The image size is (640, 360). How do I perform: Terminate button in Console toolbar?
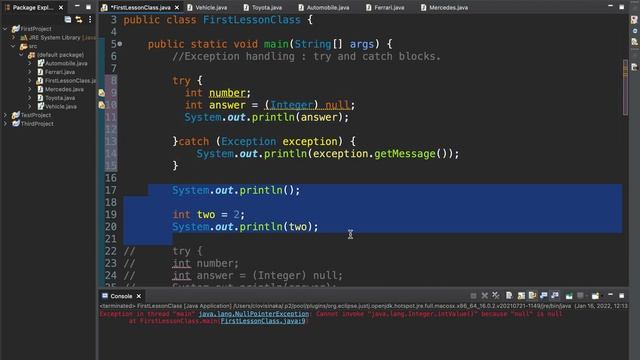(x=473, y=296)
